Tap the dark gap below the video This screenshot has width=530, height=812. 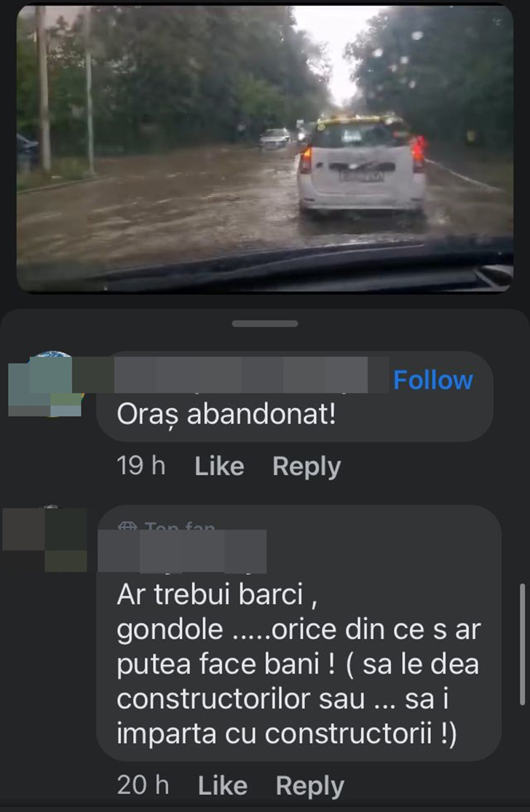[x=265, y=301]
